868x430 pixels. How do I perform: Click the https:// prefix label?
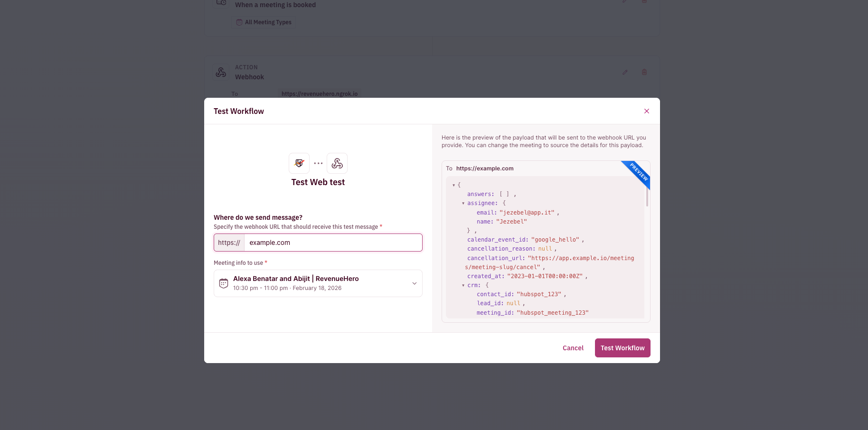click(229, 243)
